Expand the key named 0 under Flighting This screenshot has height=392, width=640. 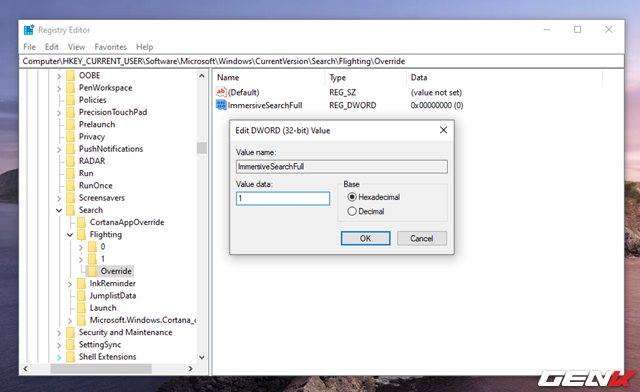coord(81,247)
